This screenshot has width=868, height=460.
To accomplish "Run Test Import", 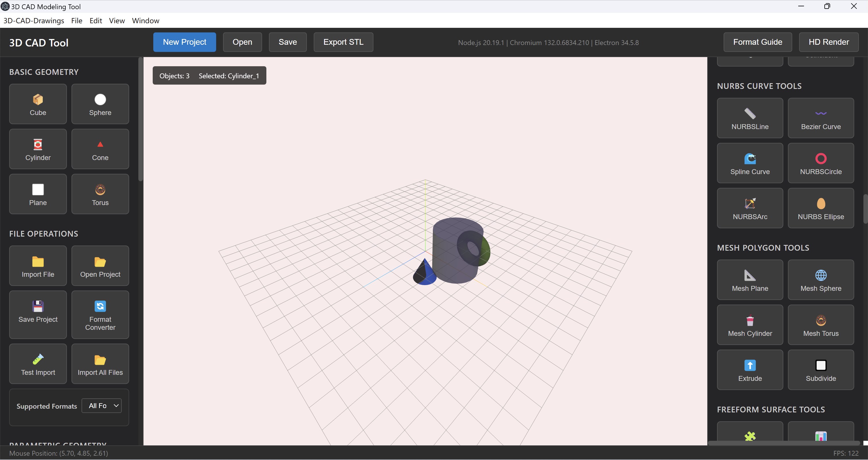I will (x=38, y=364).
